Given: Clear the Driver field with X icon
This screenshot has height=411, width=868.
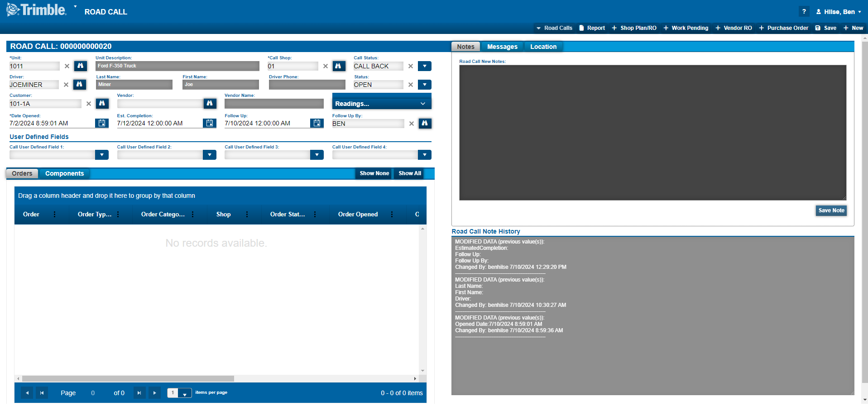Looking at the screenshot, I should pos(66,85).
